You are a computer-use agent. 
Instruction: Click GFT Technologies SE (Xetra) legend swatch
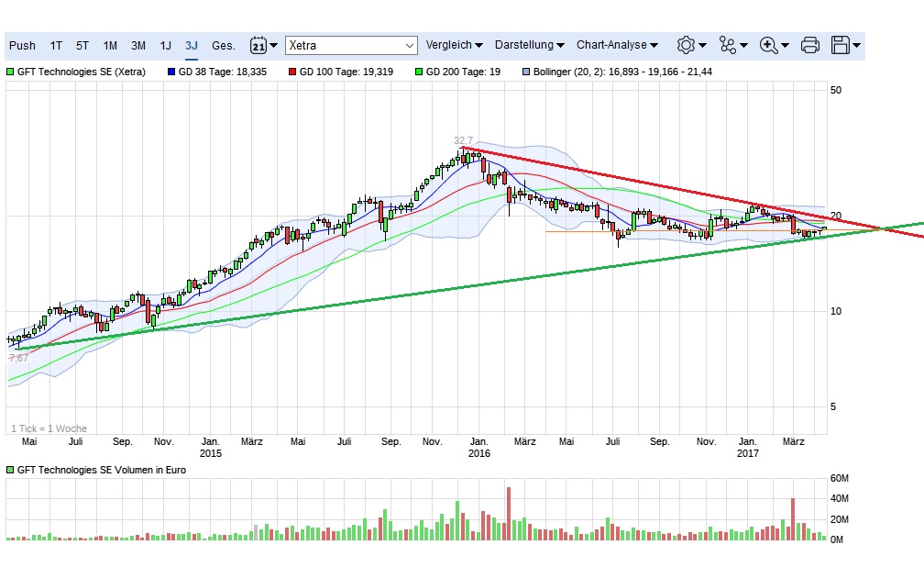10,72
